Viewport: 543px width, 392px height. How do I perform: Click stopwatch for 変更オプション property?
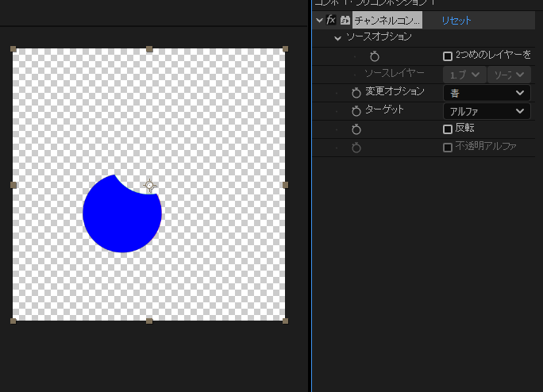[356, 93]
